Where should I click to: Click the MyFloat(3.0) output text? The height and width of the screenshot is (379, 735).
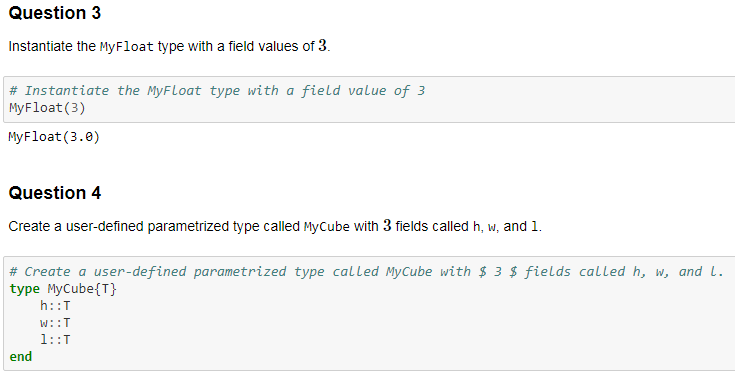[x=54, y=137]
